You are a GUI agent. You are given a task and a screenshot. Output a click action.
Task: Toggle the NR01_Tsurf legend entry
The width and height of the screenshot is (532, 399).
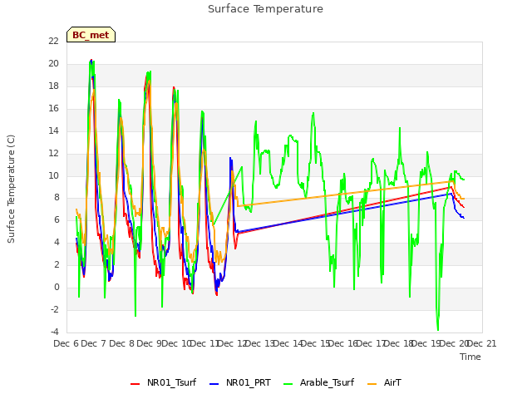164,382
